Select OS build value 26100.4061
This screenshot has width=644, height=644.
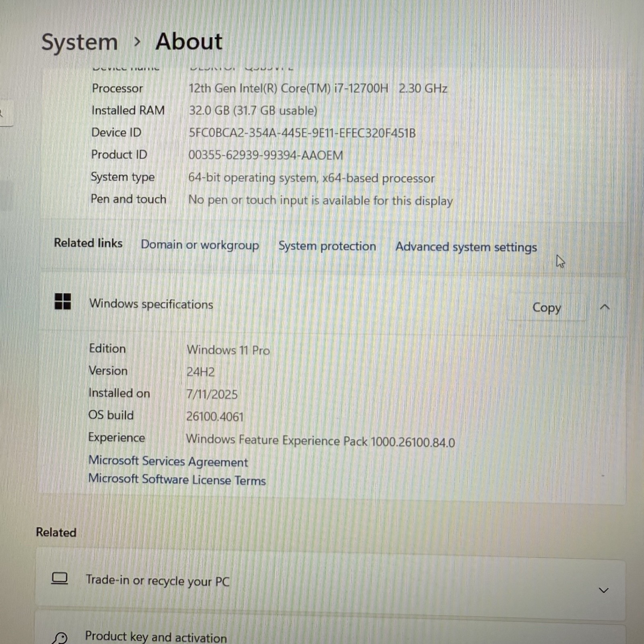[x=215, y=417]
